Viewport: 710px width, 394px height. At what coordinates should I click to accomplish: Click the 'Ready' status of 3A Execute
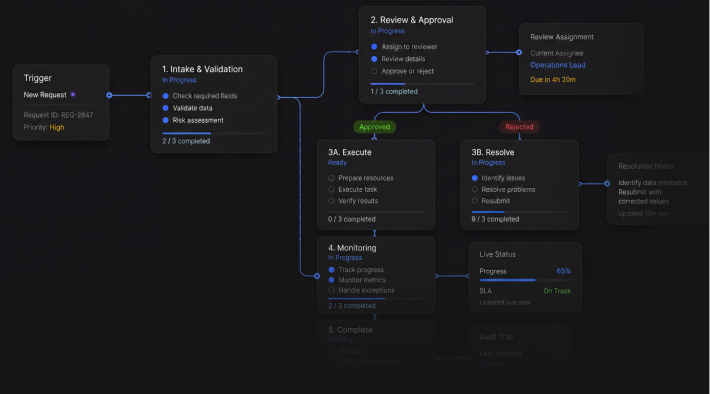pos(337,163)
